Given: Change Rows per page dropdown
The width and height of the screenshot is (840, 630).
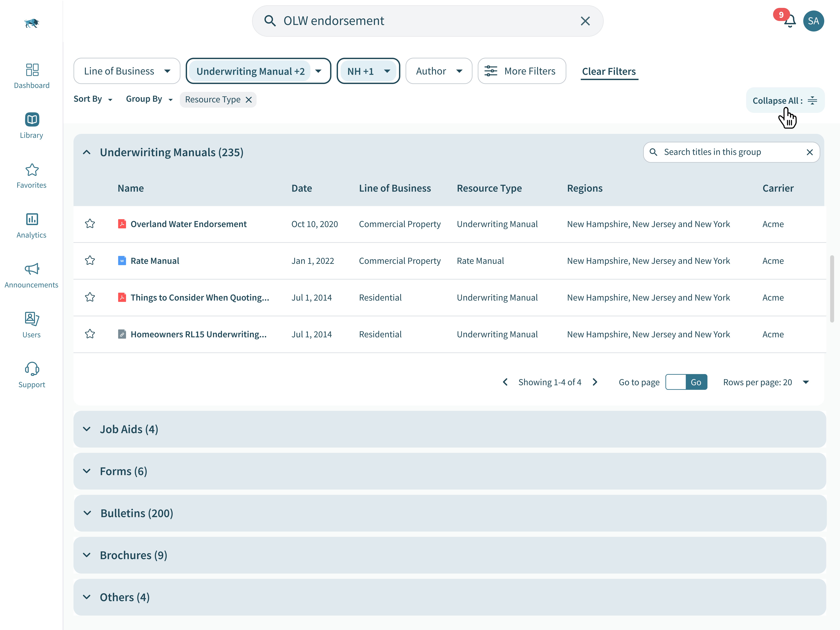Looking at the screenshot, I should (x=766, y=382).
